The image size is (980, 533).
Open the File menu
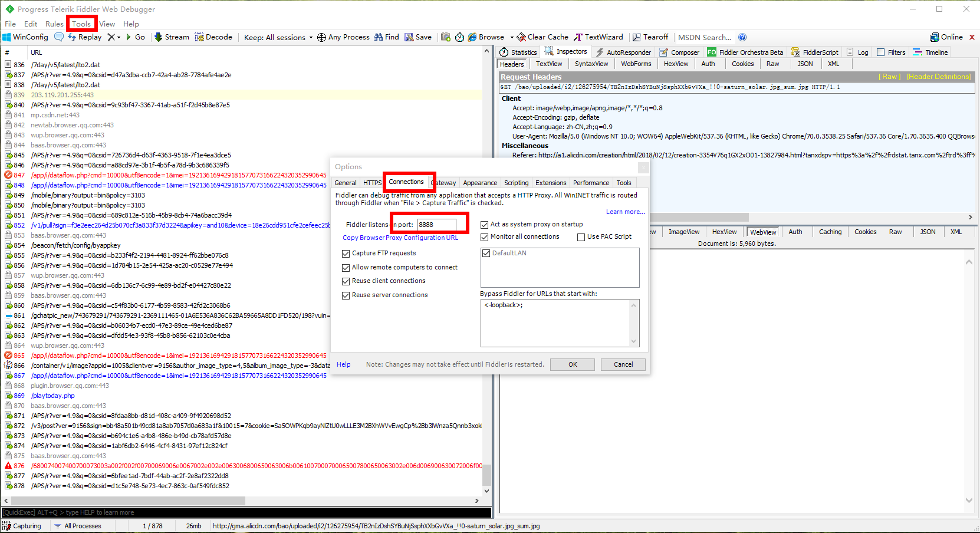(x=11, y=24)
